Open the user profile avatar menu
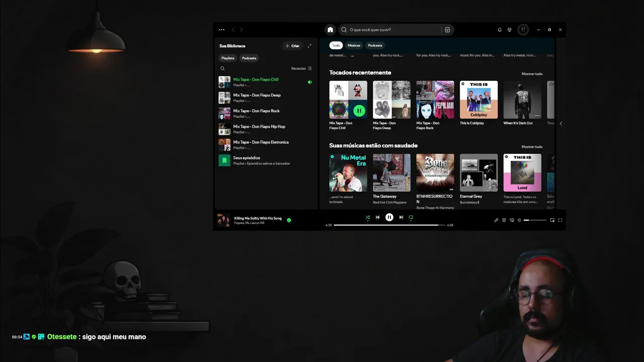 pyautogui.click(x=523, y=30)
